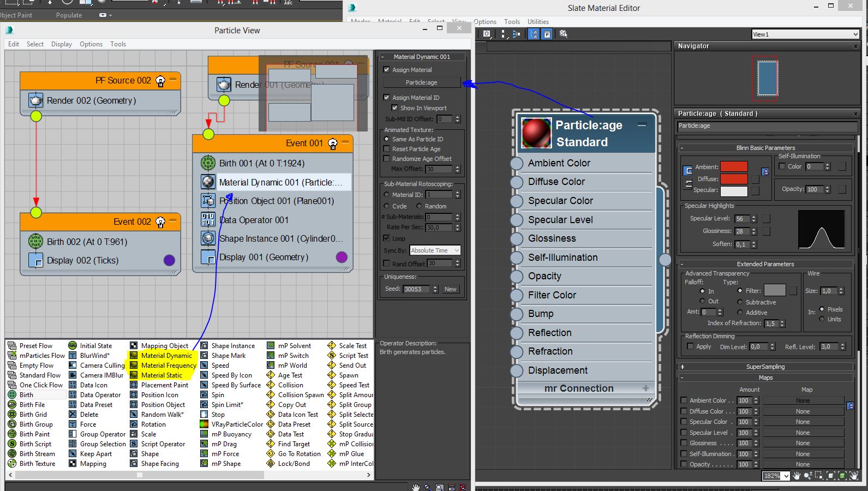The height and width of the screenshot is (491, 868).
Task: Click the purple Display 001 color dot
Action: point(342,257)
